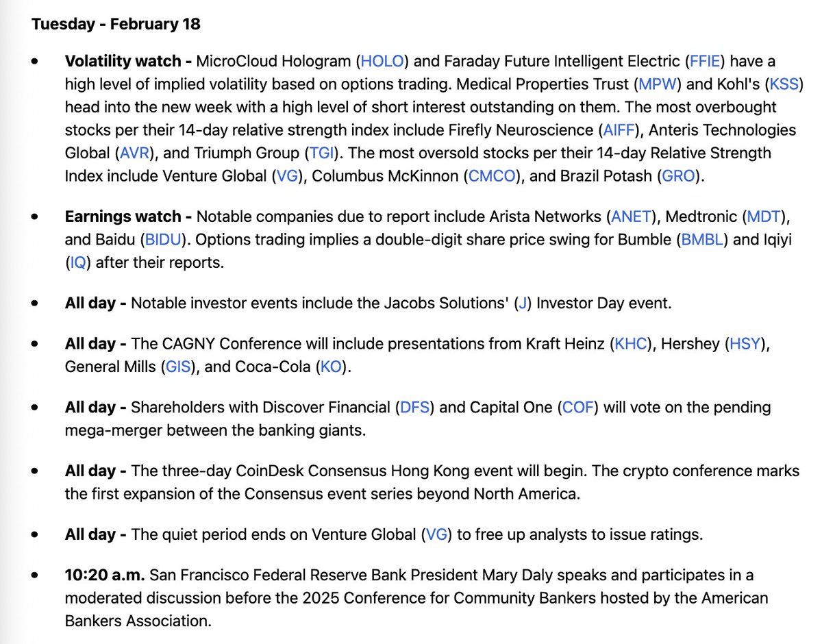Open the KSS ticker link
822x644 pixels.
pos(783,84)
